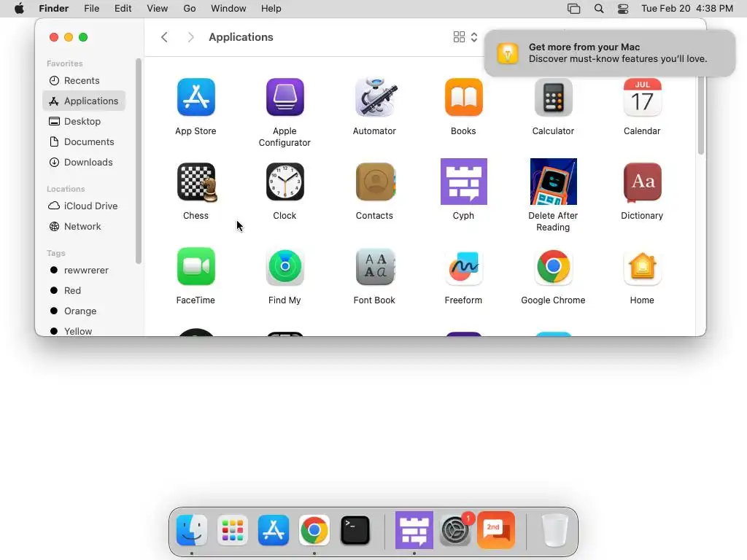747x560 pixels.
Task: Open Network in the sidebar
Action: (x=84, y=226)
